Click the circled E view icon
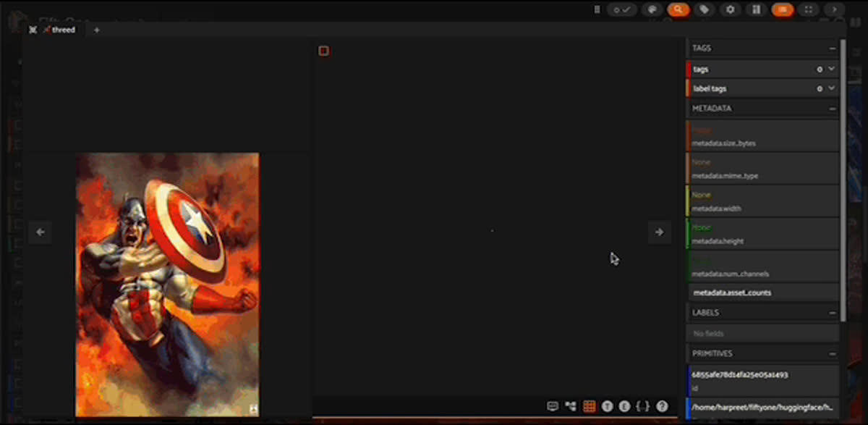 click(x=625, y=407)
